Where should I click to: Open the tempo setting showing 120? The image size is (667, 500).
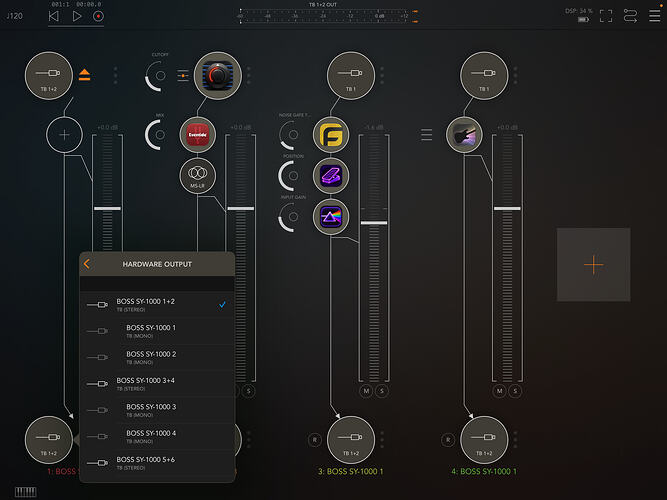(14, 16)
